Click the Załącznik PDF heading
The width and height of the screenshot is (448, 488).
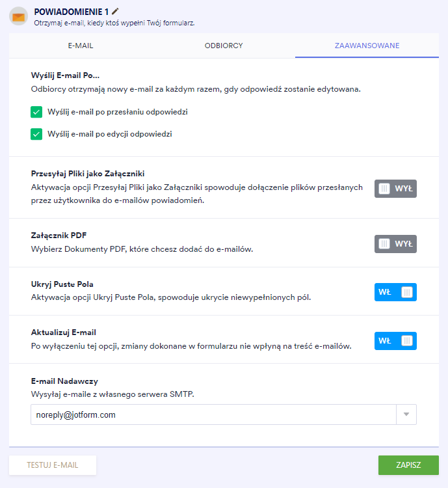pyautogui.click(x=59, y=236)
